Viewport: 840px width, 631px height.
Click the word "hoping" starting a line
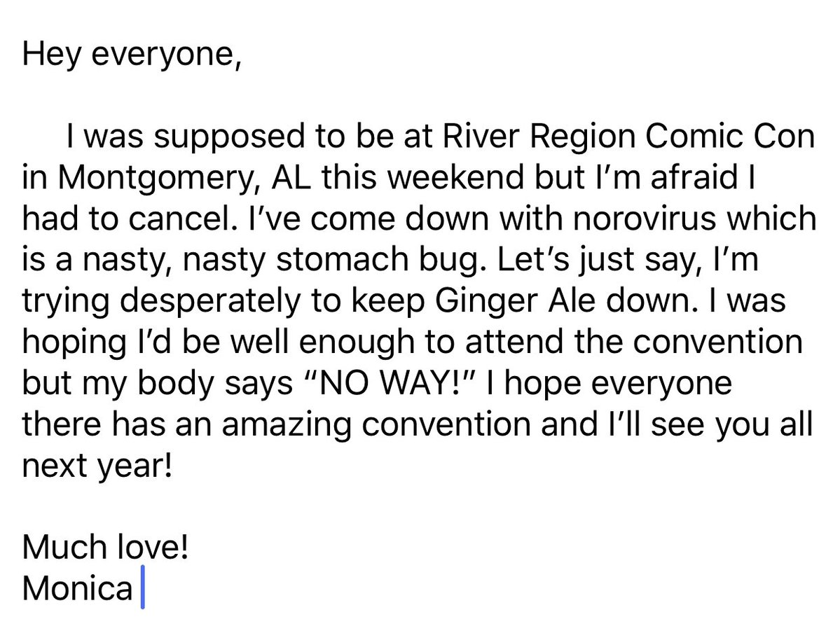pos(74,343)
